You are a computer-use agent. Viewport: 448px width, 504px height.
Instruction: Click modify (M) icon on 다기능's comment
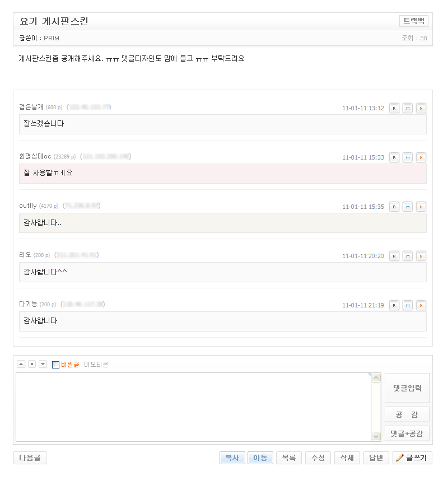408,305
